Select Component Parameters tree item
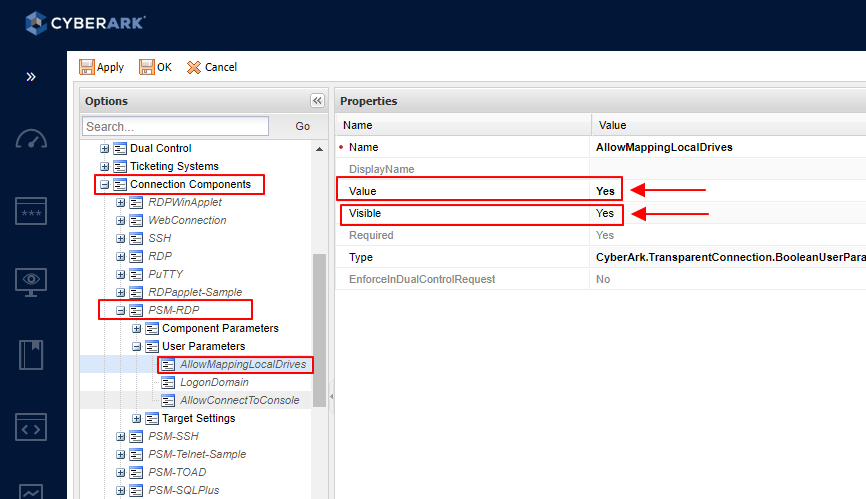This screenshot has width=866, height=499. [220, 328]
